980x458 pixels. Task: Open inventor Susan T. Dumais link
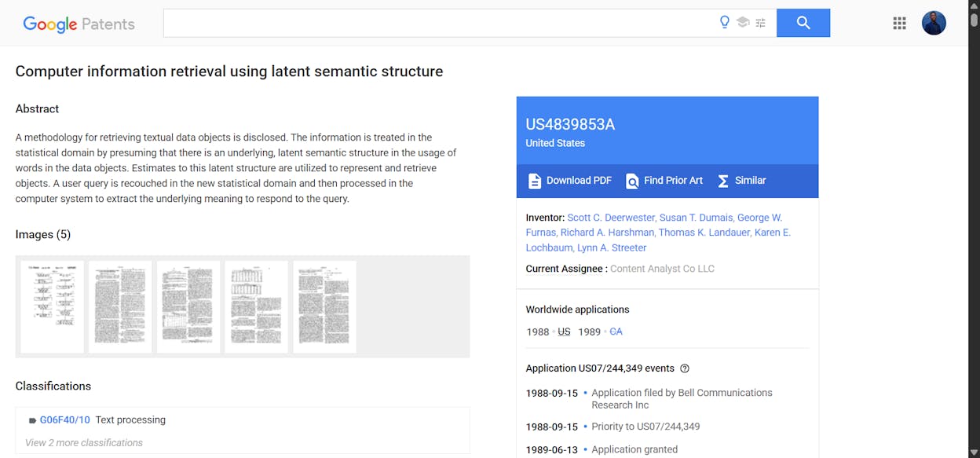pyautogui.click(x=697, y=218)
